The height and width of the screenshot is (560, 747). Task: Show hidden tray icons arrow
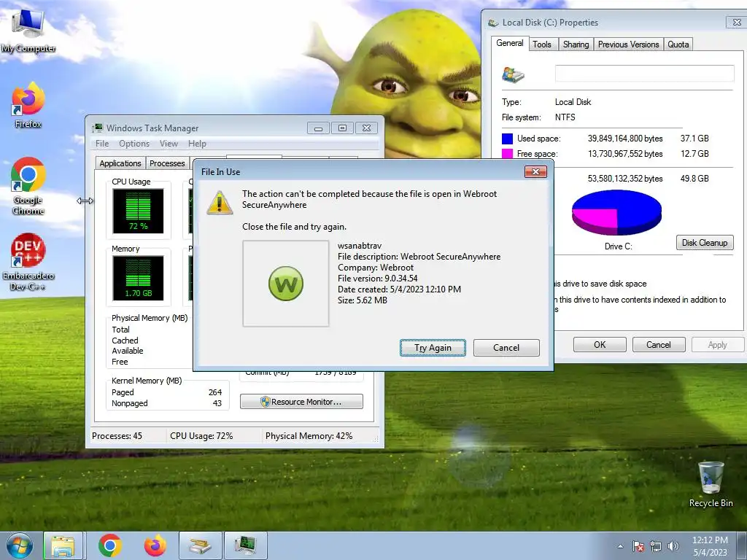[620, 546]
